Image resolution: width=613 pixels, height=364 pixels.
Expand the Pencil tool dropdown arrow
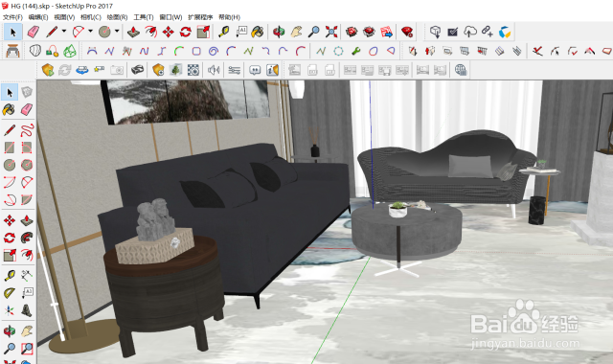click(64, 31)
